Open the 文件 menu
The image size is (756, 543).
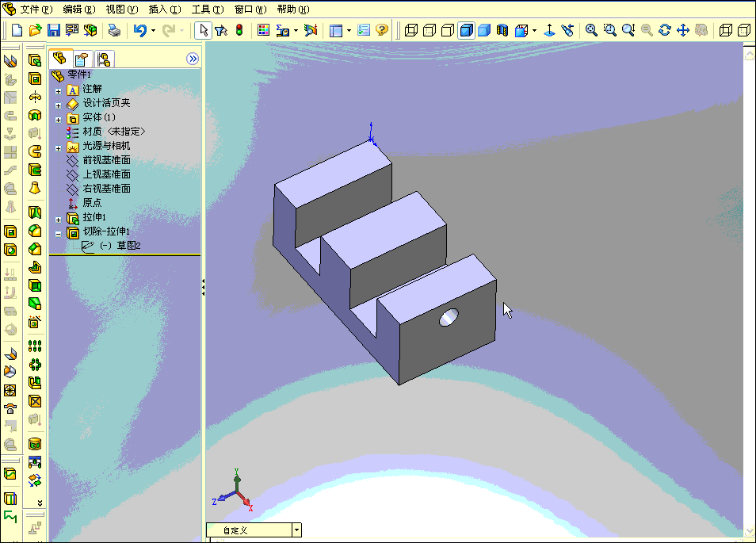click(36, 10)
